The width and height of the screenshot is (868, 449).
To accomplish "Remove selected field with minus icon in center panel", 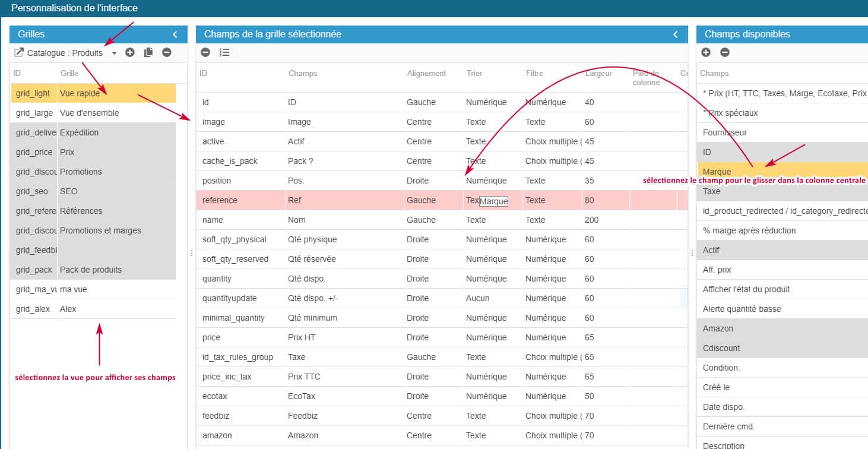I will tap(205, 52).
